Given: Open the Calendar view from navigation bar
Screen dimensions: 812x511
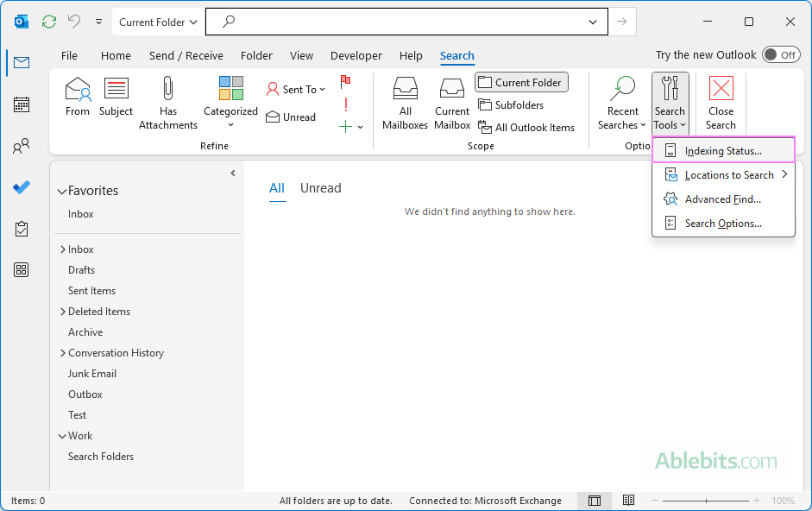Looking at the screenshot, I should point(22,104).
